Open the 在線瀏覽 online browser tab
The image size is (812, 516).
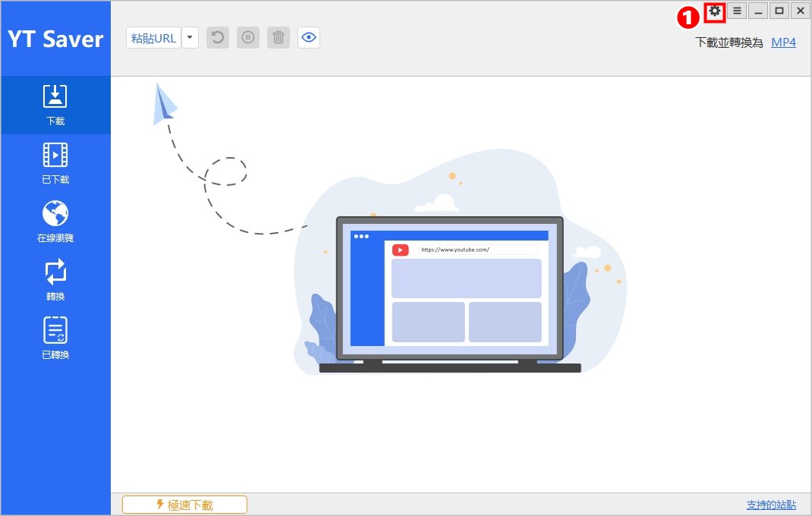point(55,222)
